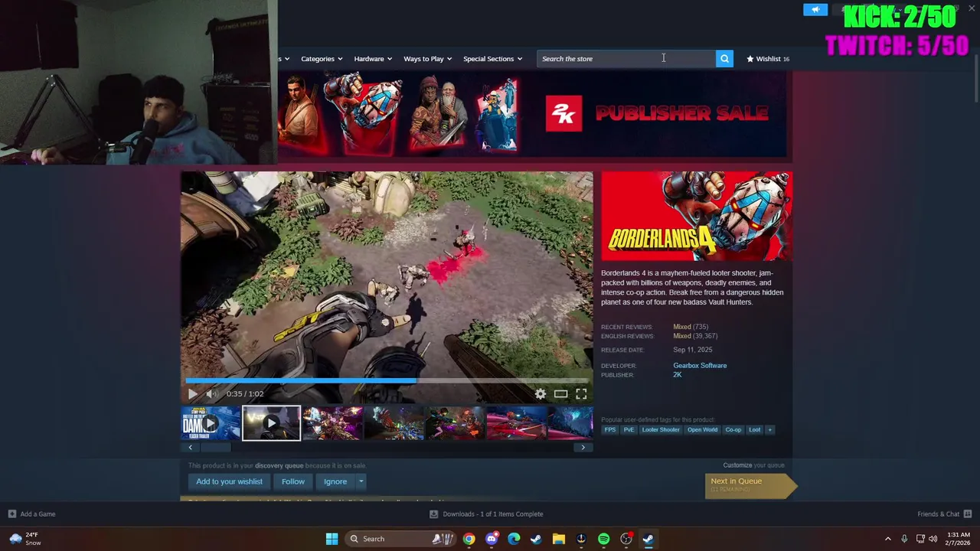Select the Co-op tag
This screenshot has width=980, height=551.
pos(733,430)
